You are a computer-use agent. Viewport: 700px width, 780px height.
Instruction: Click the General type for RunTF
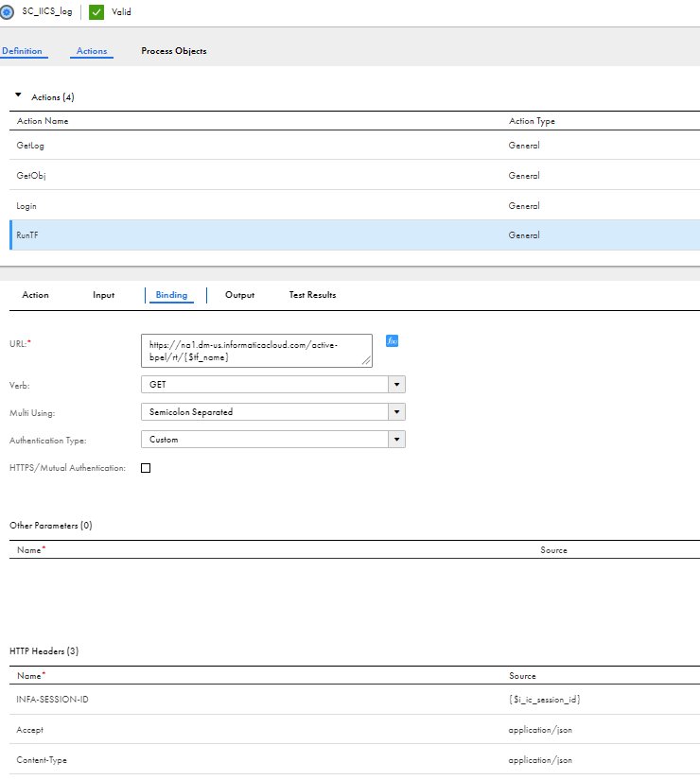[524, 234]
